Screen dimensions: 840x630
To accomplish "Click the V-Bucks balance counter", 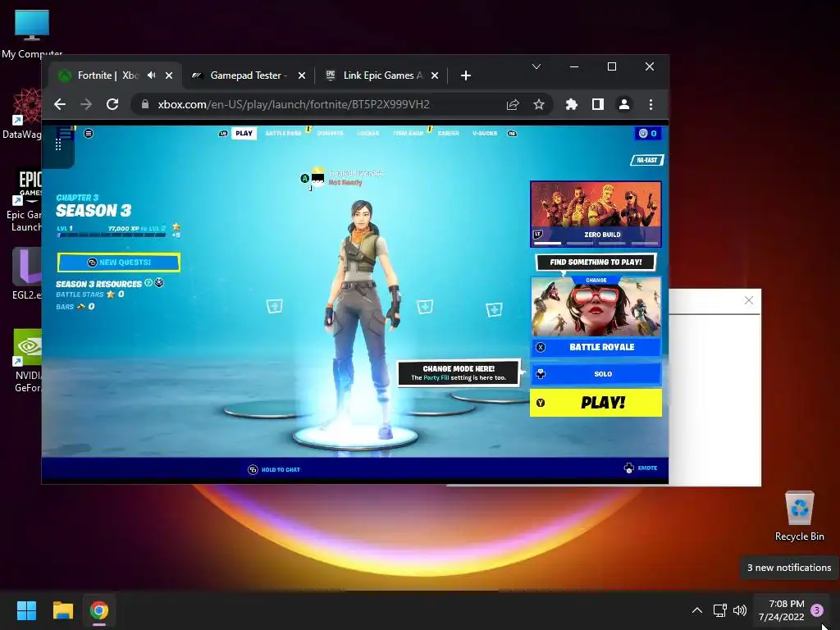I will [648, 134].
